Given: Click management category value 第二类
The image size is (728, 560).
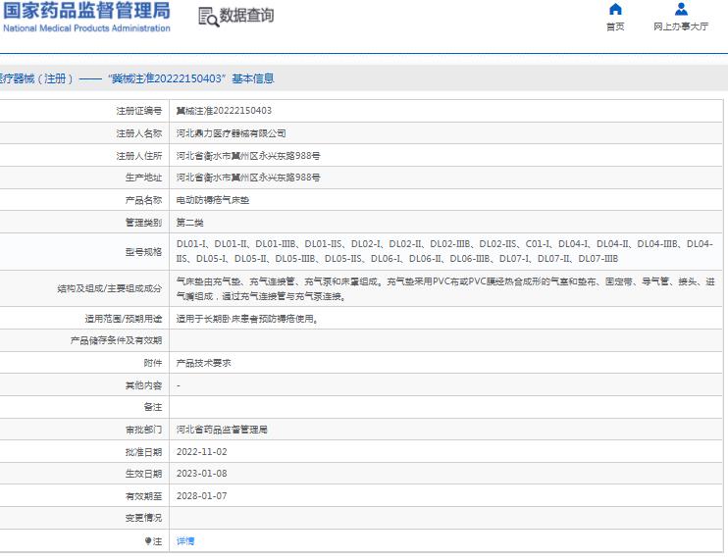Looking at the screenshot, I should pos(189,223).
